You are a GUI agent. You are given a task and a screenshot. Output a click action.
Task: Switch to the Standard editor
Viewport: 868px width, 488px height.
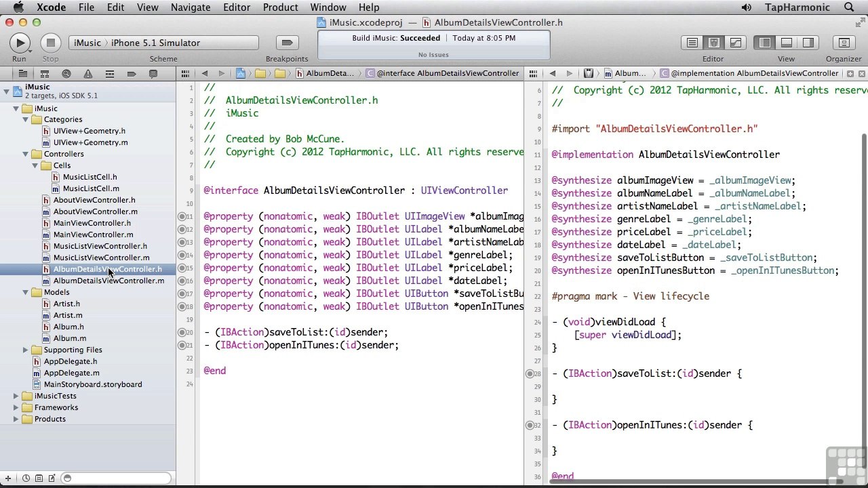692,43
